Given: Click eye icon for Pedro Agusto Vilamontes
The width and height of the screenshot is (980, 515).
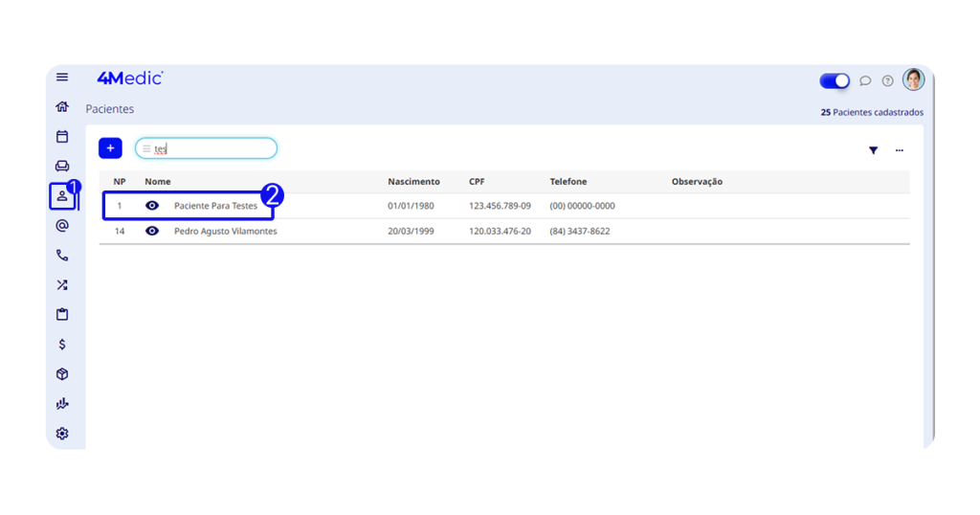Looking at the screenshot, I should tap(152, 231).
